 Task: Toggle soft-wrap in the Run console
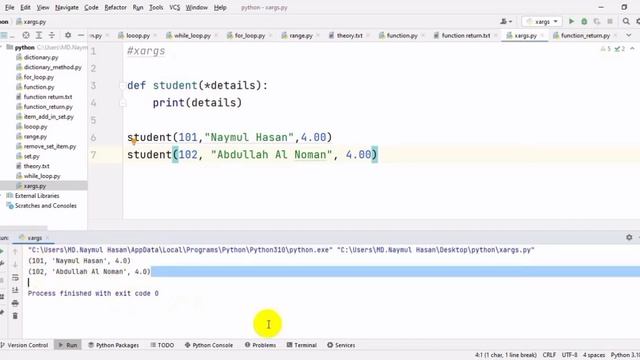click(15, 278)
